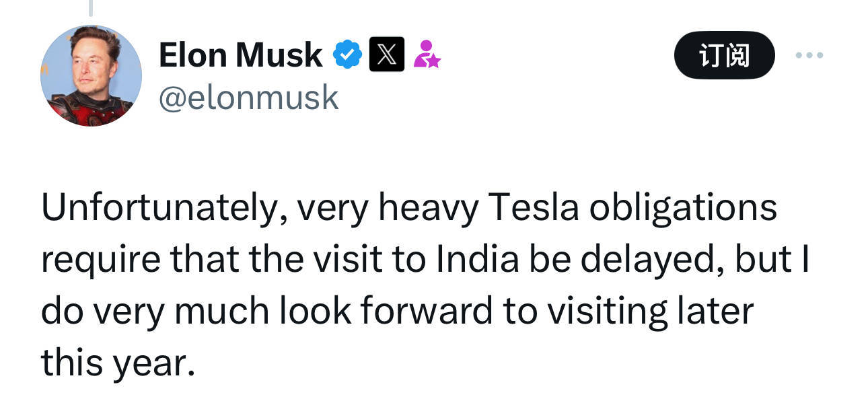Click the pink subscriber person-star icon
The width and height of the screenshot is (868, 403).
point(426,54)
